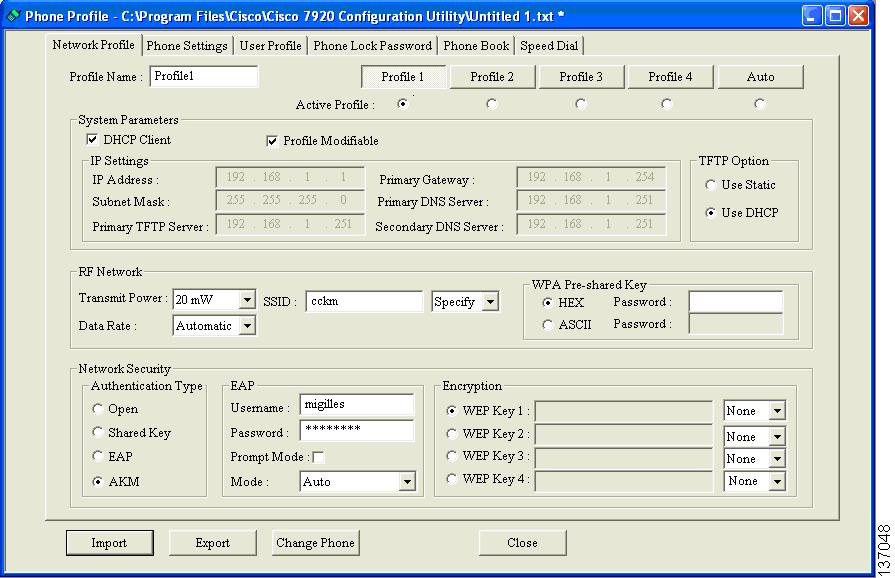Select the WEP Key 4 radio button
This screenshot has width=895, height=578.
pos(451,479)
